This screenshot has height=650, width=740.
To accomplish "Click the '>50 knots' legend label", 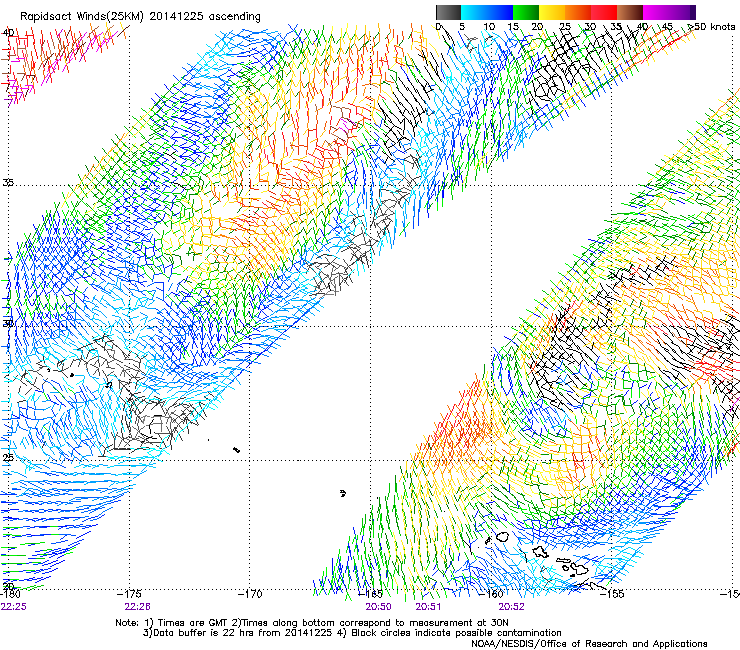I will (711, 27).
